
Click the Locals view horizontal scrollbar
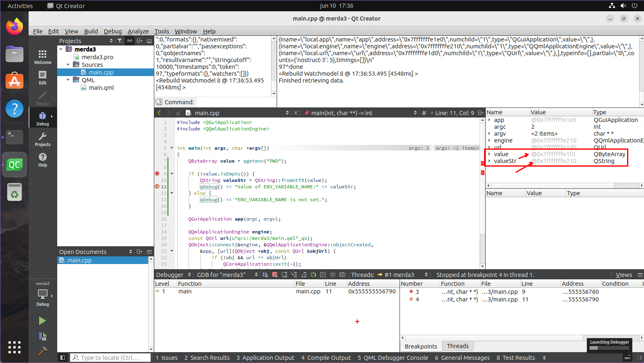565,186
